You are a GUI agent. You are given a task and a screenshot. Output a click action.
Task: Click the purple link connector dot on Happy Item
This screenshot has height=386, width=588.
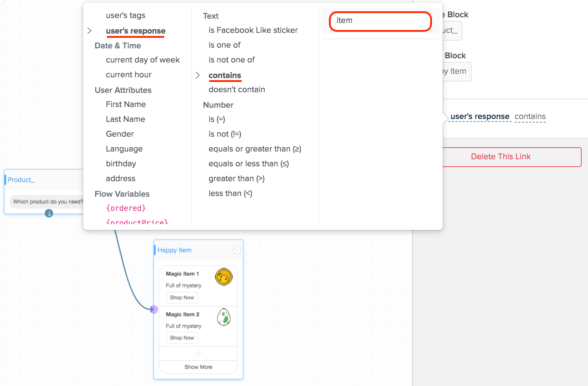click(x=154, y=309)
